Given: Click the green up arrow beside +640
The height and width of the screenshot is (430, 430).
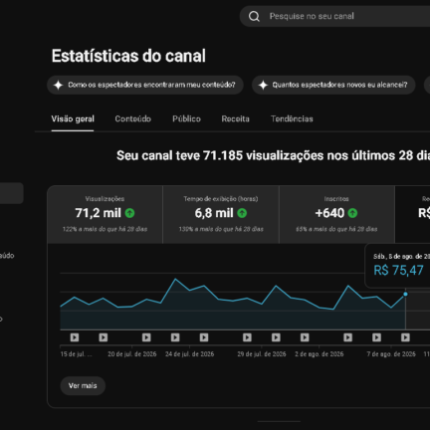Looking at the screenshot, I should 352,213.
